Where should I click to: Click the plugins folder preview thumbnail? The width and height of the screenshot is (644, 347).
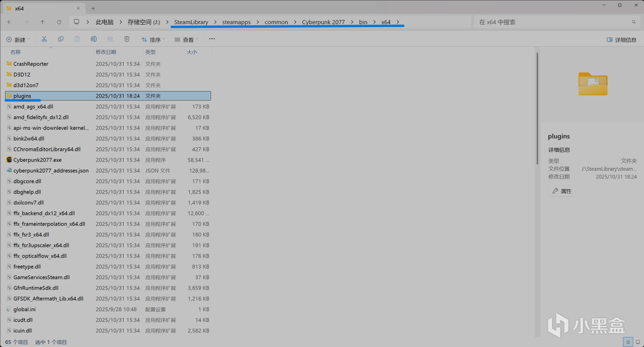(x=593, y=84)
